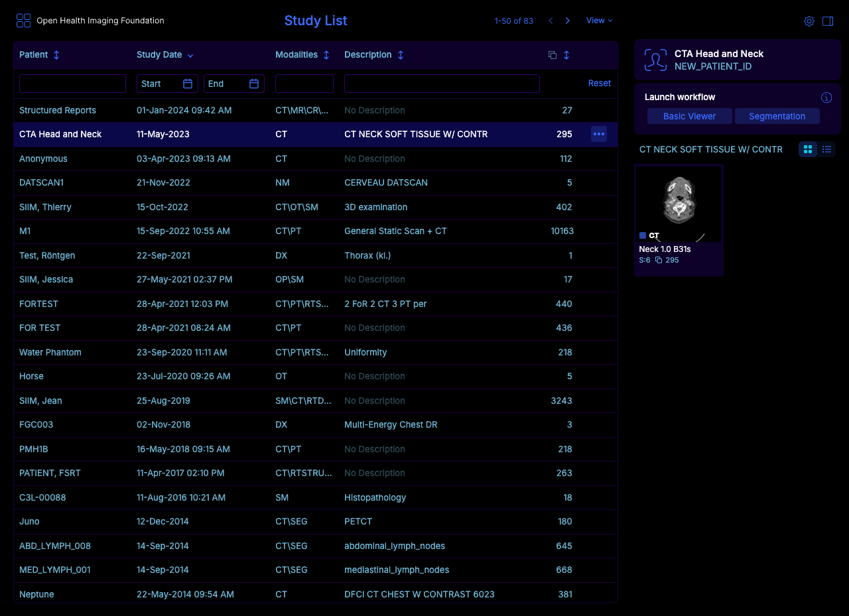
Task: Focus the Patient filter field
Action: pyautogui.click(x=72, y=84)
